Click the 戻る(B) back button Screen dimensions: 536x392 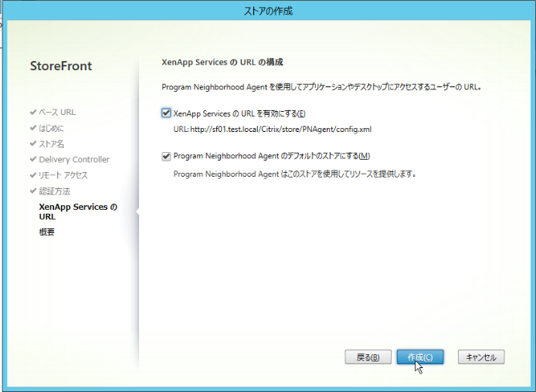368,357
